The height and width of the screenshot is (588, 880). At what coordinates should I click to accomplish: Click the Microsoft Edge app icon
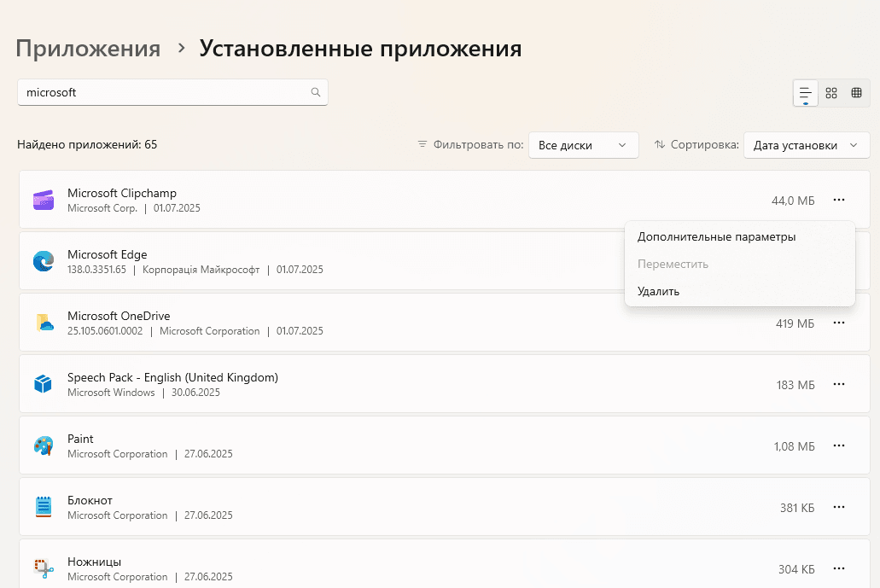coord(44,261)
